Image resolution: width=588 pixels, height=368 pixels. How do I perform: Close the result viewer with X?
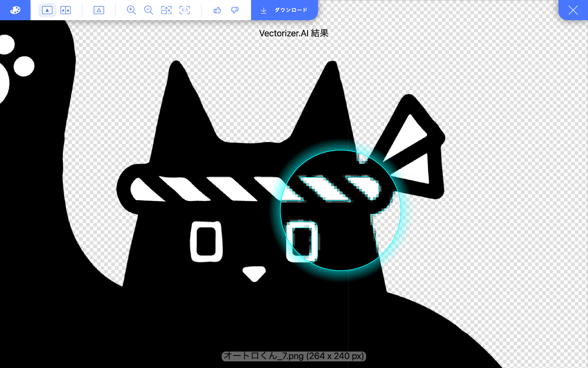(573, 10)
